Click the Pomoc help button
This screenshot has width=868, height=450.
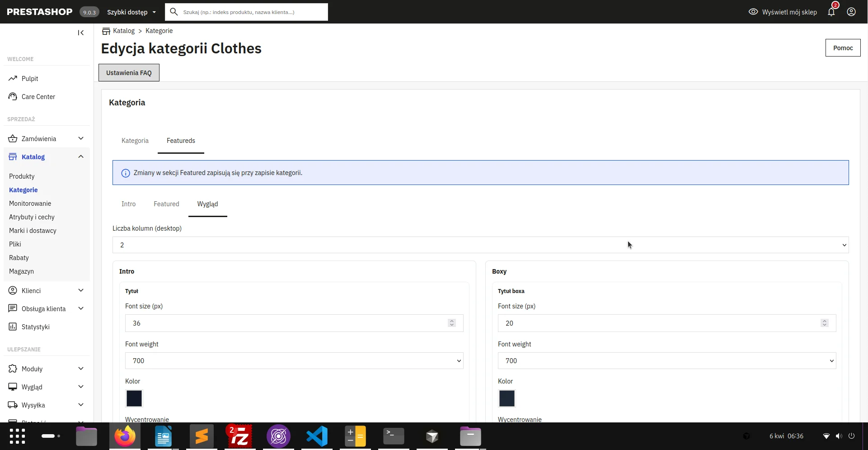(x=843, y=48)
